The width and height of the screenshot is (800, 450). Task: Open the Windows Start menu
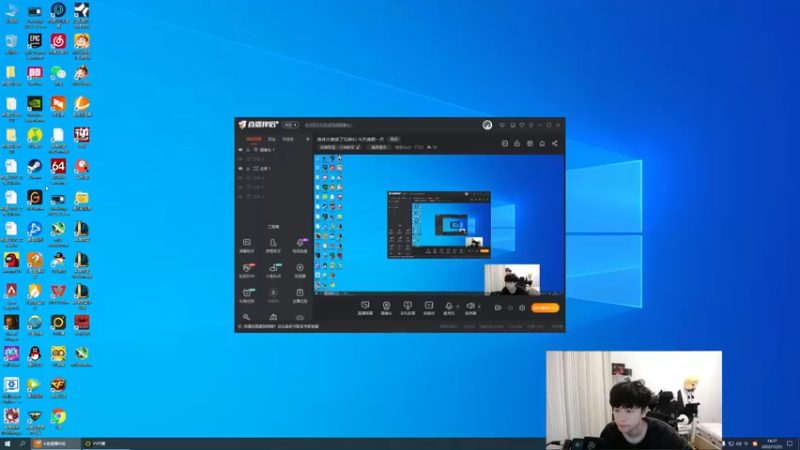[x=7, y=444]
